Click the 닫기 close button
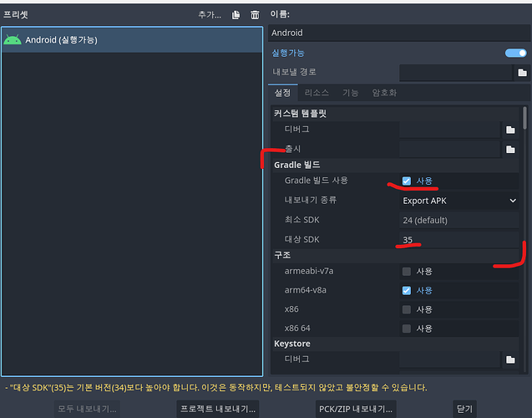The width and height of the screenshot is (532, 418). (x=464, y=409)
